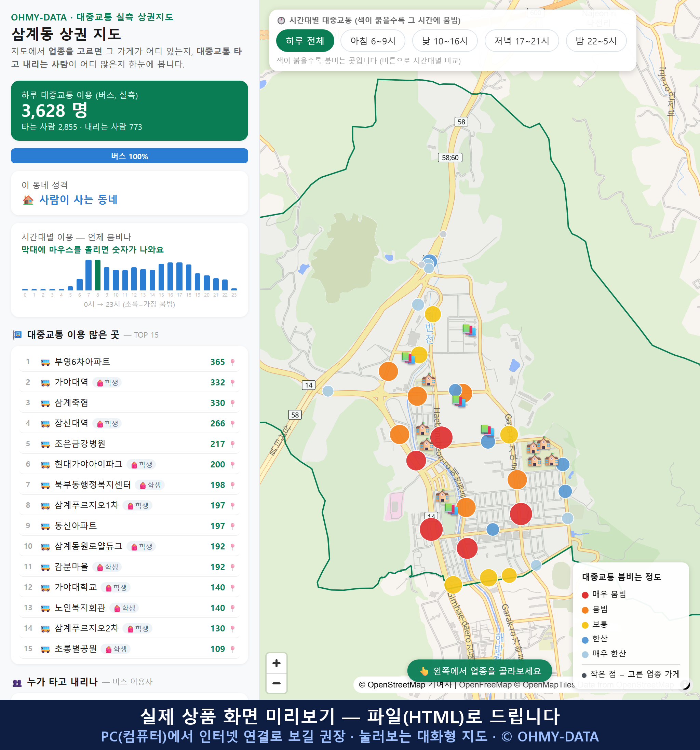Click the chart bar at hour 17

[x=180, y=276]
